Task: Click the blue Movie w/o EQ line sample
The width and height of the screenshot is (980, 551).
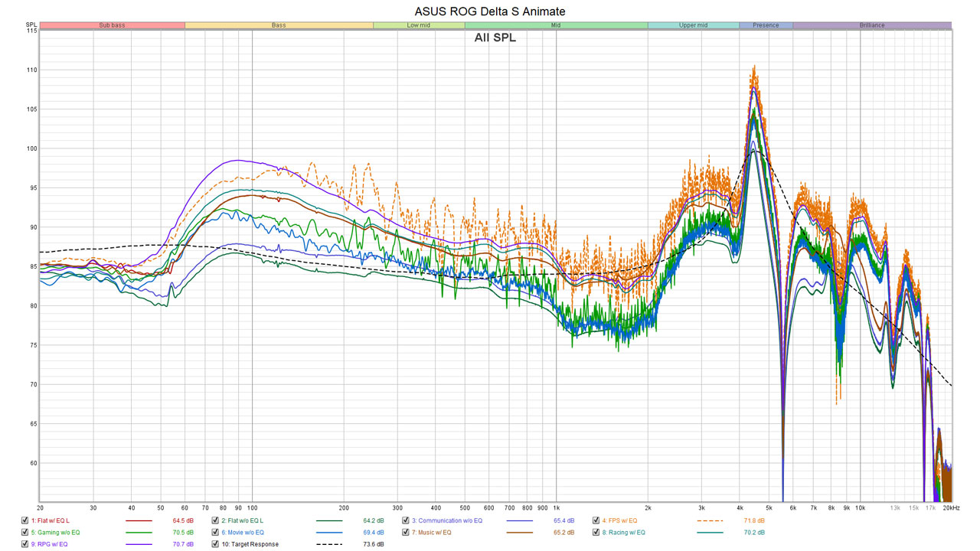Action: (329, 532)
